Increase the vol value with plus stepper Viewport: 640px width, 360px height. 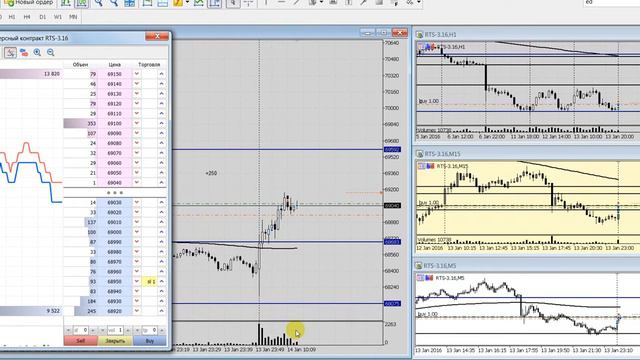tap(128, 330)
